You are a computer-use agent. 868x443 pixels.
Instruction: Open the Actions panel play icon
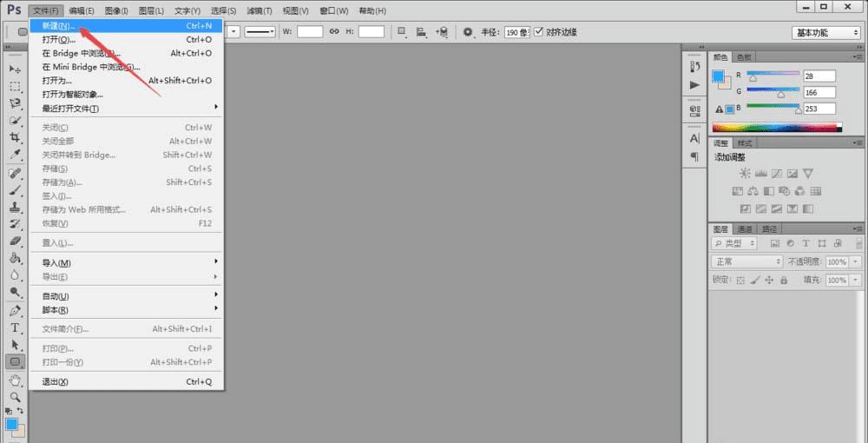click(x=694, y=85)
